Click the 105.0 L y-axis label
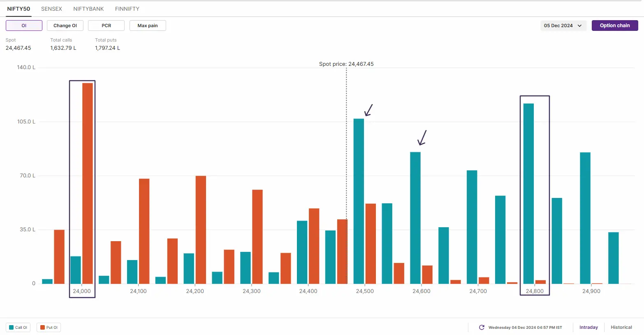This screenshot has width=644, height=335. pos(26,122)
